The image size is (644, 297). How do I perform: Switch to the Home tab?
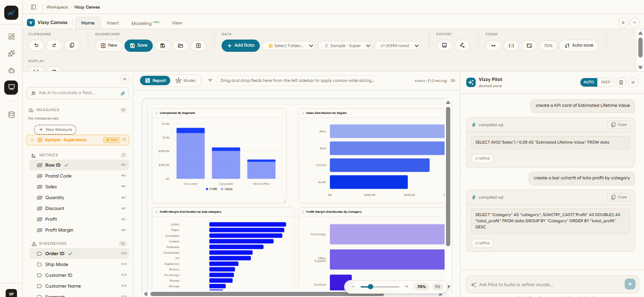pyautogui.click(x=88, y=23)
